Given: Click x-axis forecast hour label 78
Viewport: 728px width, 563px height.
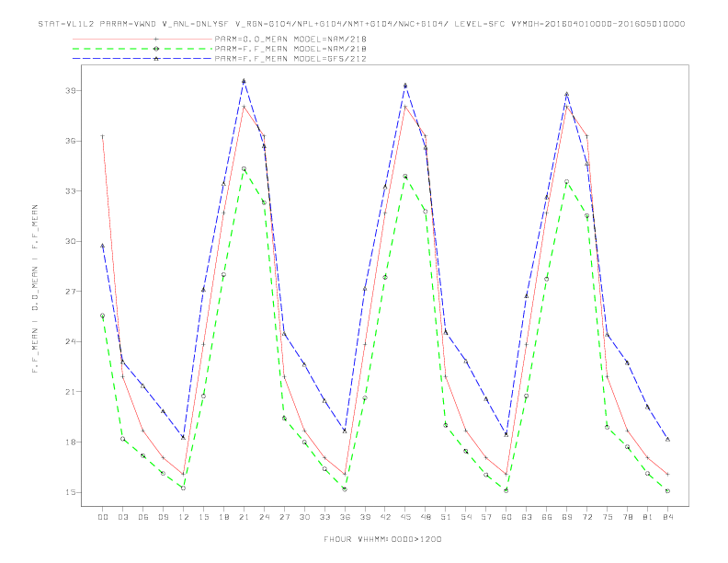Looking at the screenshot, I should click(x=628, y=517).
